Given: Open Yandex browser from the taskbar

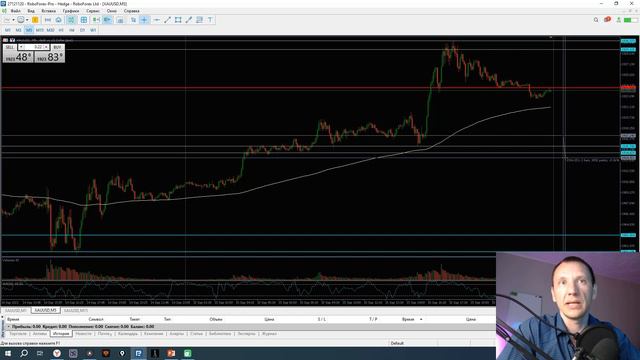Looking at the screenshot, I should tap(57, 353).
